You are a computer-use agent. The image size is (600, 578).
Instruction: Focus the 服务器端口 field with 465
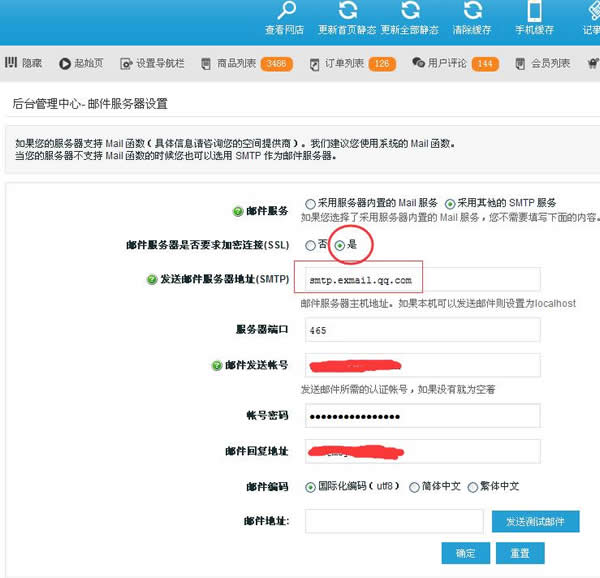(422, 330)
